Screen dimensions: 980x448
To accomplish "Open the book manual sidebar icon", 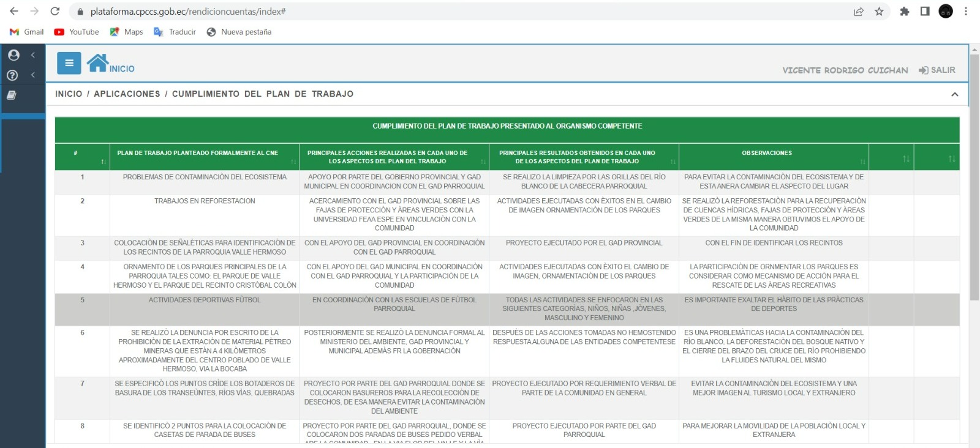I will point(12,95).
